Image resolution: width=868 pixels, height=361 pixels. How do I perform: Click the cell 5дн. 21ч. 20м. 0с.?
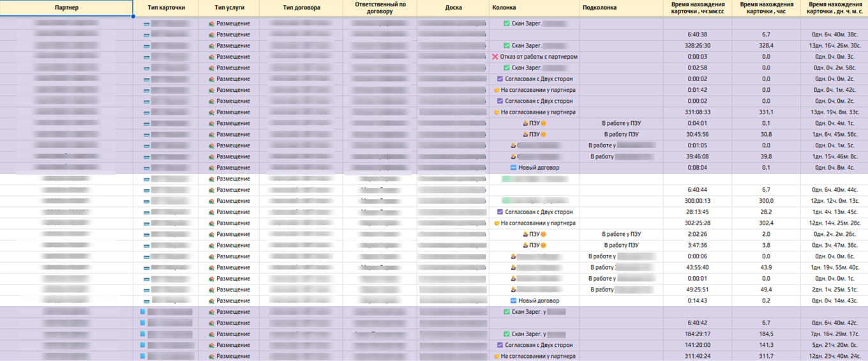[834, 345]
